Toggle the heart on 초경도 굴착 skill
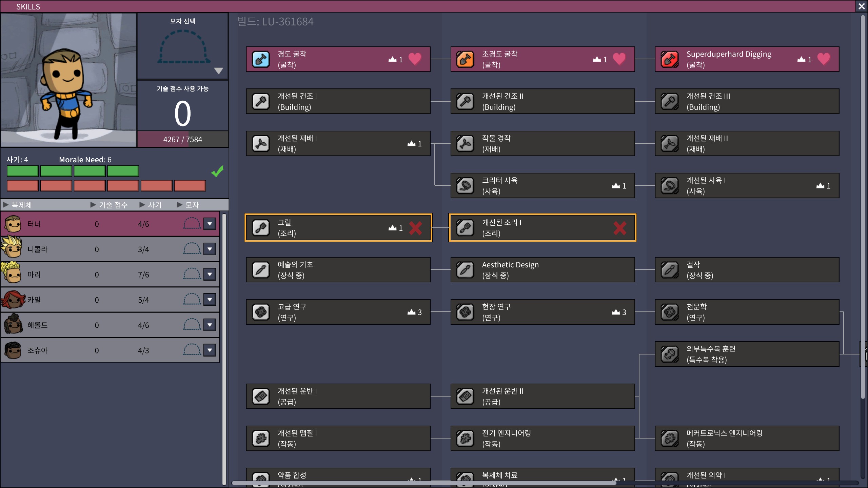This screenshot has width=868, height=488. point(619,59)
